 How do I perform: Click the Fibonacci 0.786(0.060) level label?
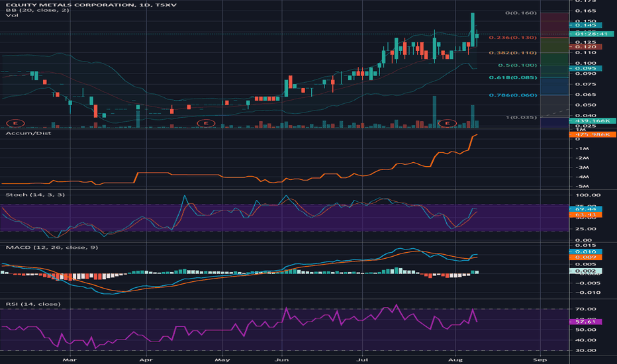tap(512, 95)
